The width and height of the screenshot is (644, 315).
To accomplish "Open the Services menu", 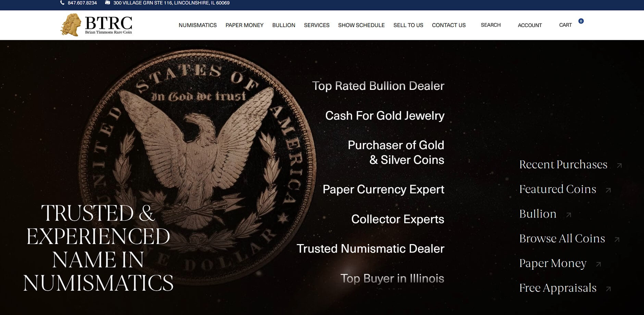I will tap(317, 25).
